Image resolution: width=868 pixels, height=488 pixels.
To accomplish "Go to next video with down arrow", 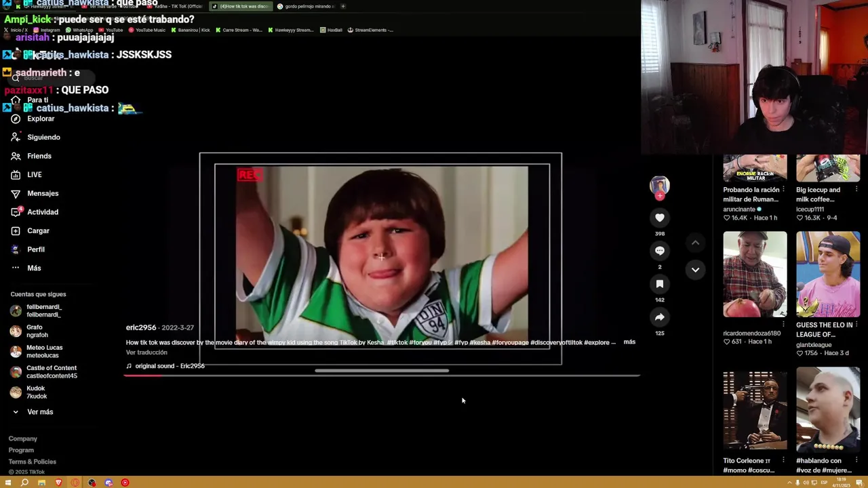I will 695,270.
